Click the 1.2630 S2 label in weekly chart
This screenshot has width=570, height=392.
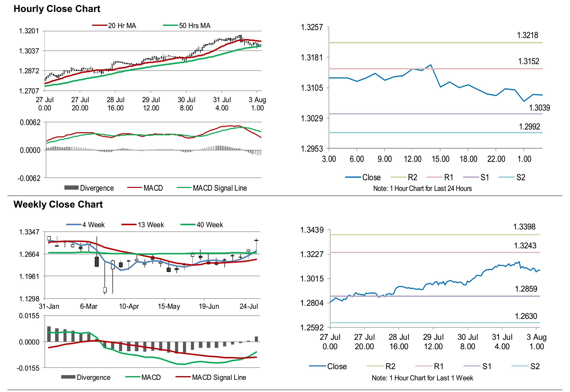tap(526, 316)
